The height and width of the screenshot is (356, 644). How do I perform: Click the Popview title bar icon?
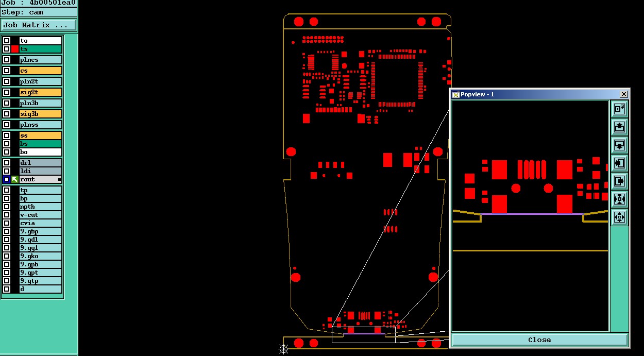[x=455, y=94]
